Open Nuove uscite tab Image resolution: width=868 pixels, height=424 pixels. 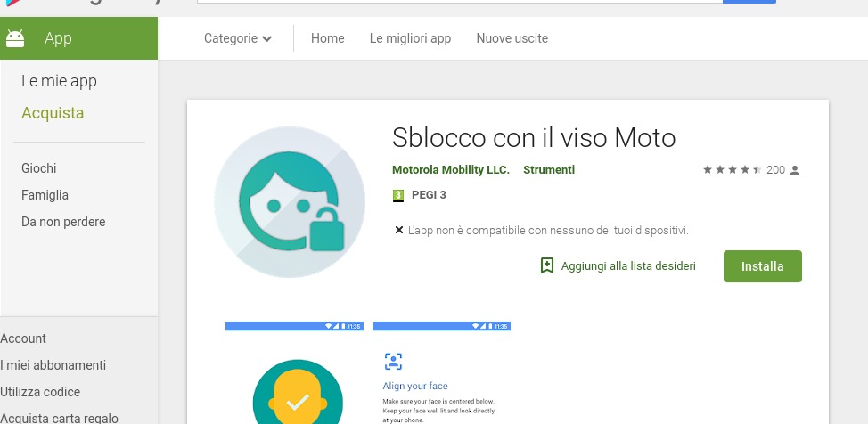[512, 38]
